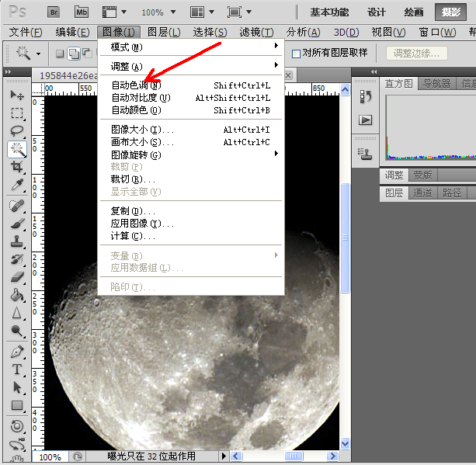Open 滤镜(T) menu
The height and width of the screenshot is (465, 476).
[256, 32]
